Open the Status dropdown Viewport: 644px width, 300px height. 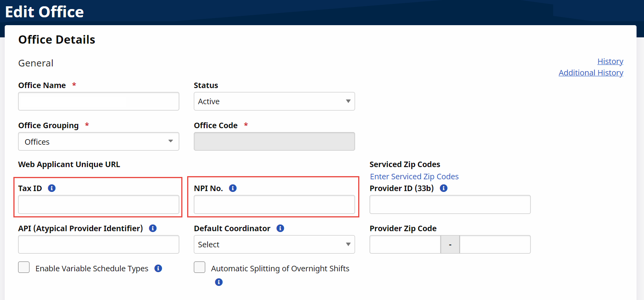pyautogui.click(x=274, y=101)
